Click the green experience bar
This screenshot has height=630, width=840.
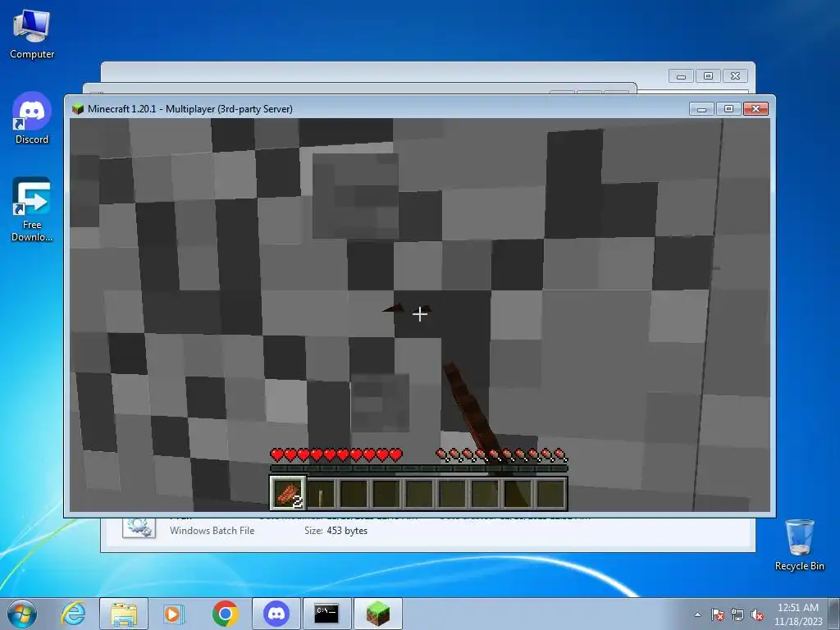click(419, 468)
